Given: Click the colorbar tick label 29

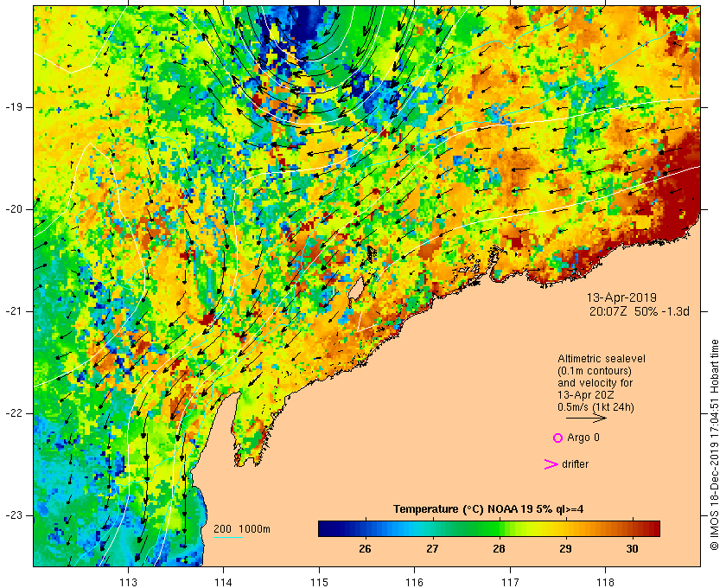Looking at the screenshot, I should click(565, 548).
